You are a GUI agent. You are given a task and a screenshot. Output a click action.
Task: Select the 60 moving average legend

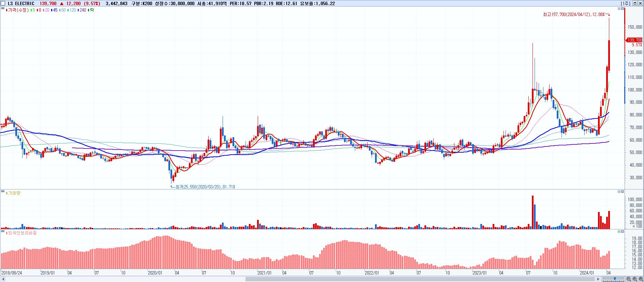pyautogui.click(x=62, y=10)
